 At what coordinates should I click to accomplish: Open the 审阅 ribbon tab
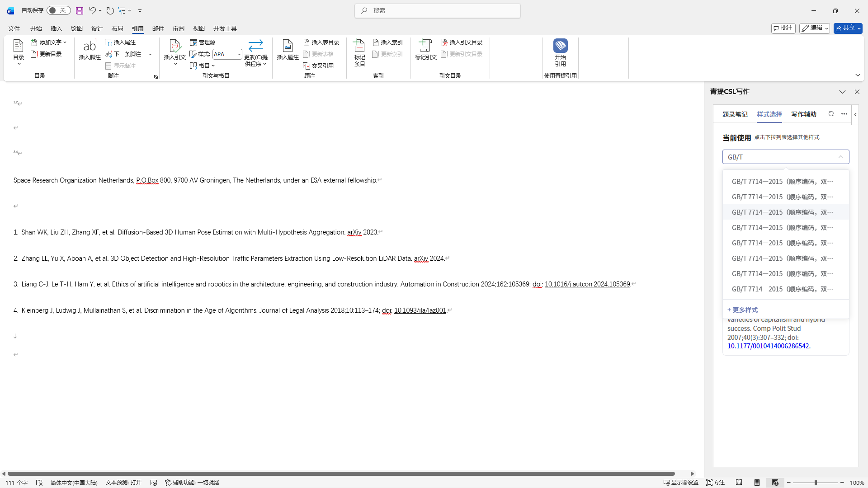click(178, 28)
